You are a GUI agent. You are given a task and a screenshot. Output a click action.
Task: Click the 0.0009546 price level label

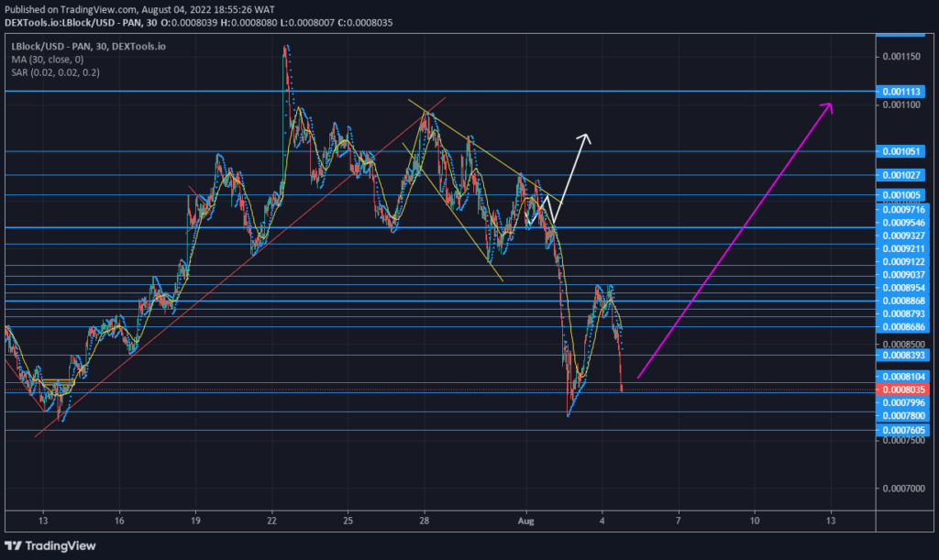pyautogui.click(x=903, y=223)
